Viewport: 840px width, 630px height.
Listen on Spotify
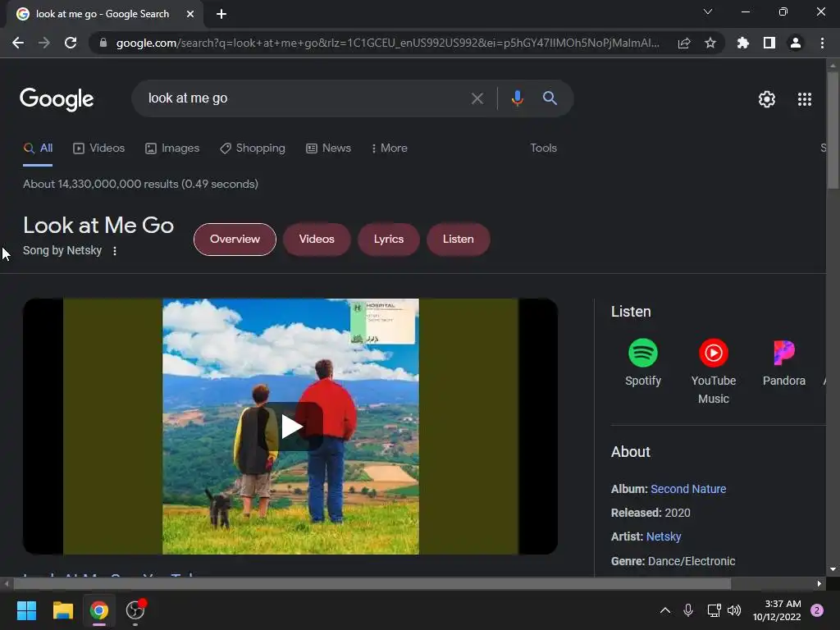(643, 363)
